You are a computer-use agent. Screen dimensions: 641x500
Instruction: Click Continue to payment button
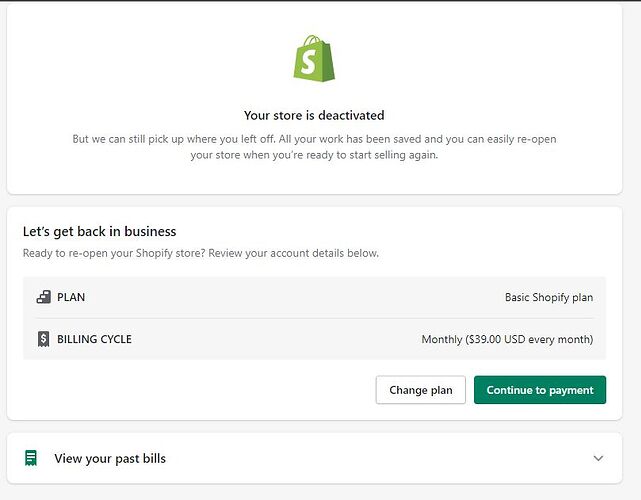tap(540, 390)
